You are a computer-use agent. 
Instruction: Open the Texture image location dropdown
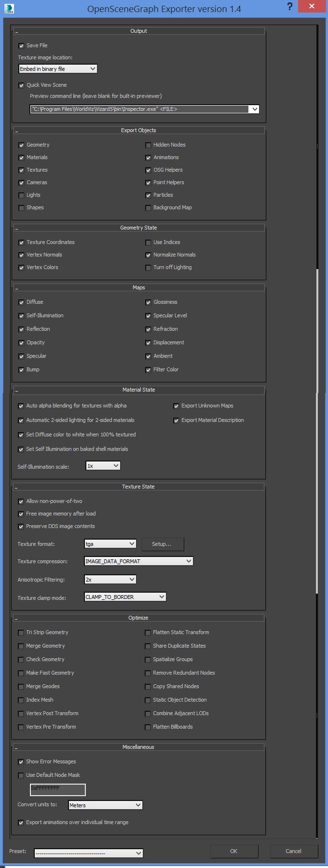58,69
